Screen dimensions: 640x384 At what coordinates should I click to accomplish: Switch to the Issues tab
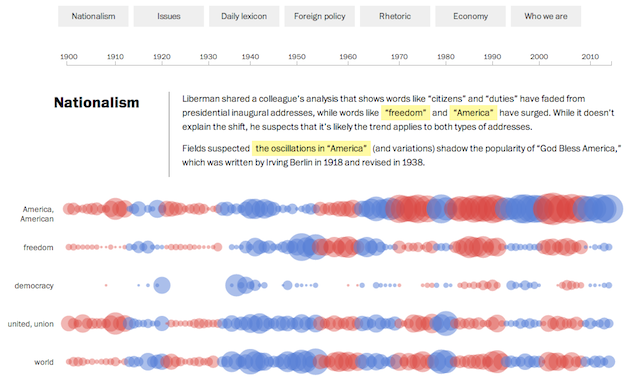pyautogui.click(x=169, y=16)
